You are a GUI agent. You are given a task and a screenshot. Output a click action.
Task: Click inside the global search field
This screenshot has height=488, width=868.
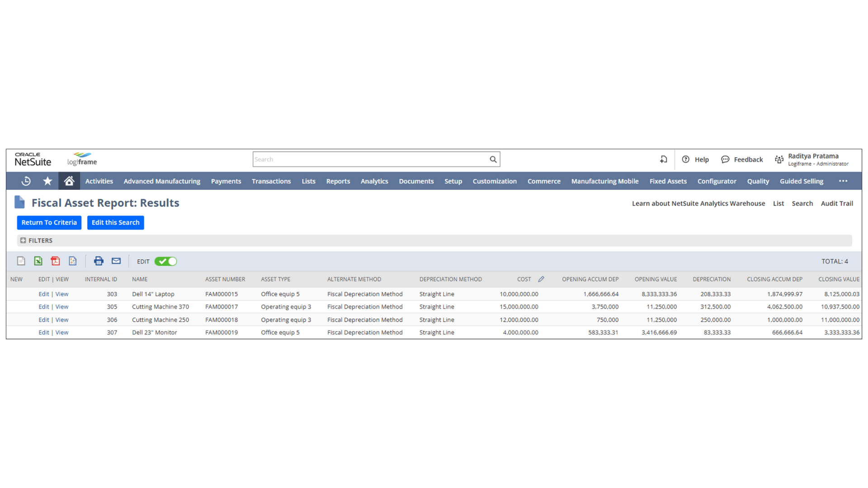371,159
